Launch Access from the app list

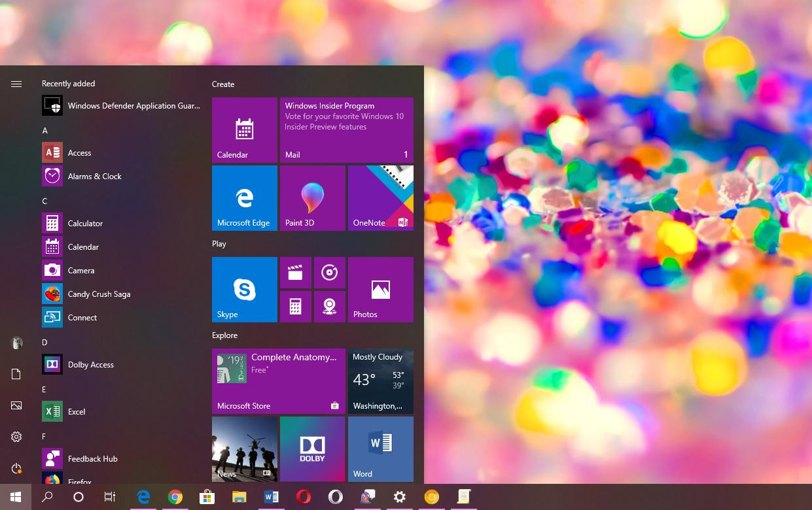(122, 153)
